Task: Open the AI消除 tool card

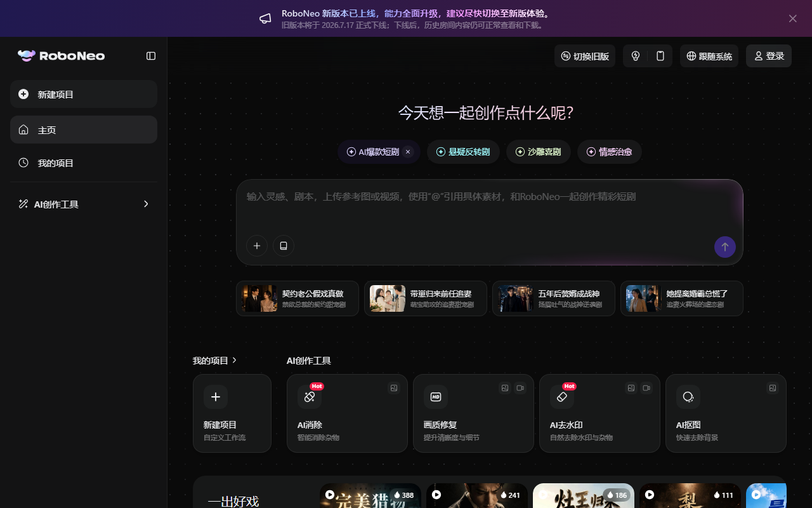Action: 347,413
